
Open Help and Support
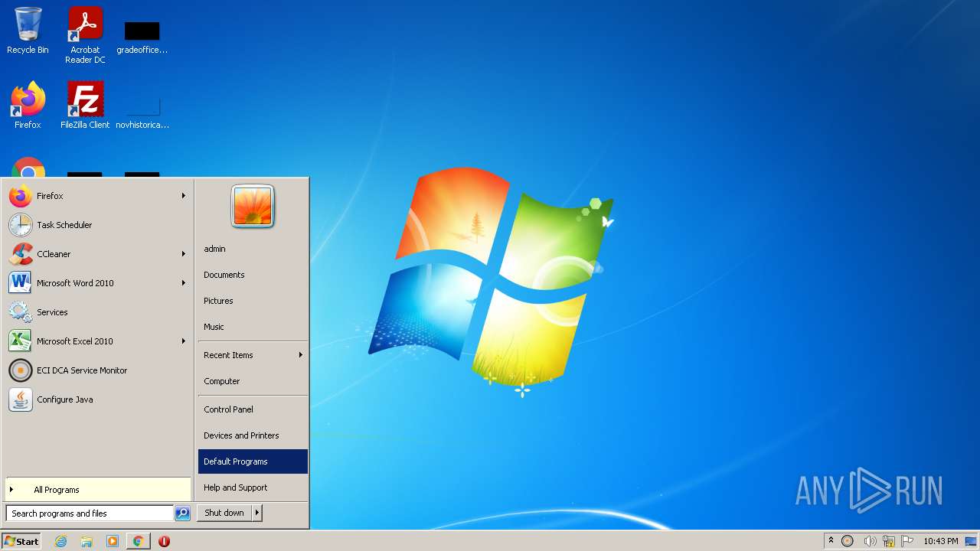(253, 487)
